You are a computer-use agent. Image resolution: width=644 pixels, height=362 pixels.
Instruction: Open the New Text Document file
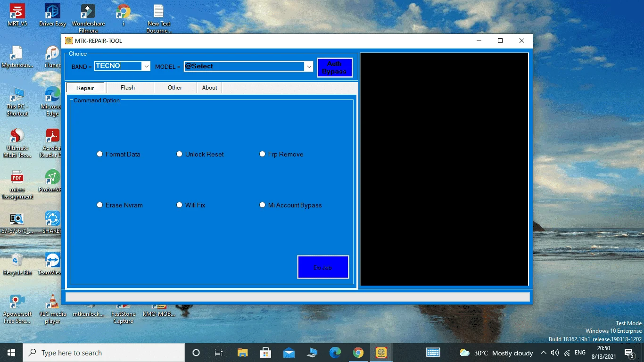159,18
